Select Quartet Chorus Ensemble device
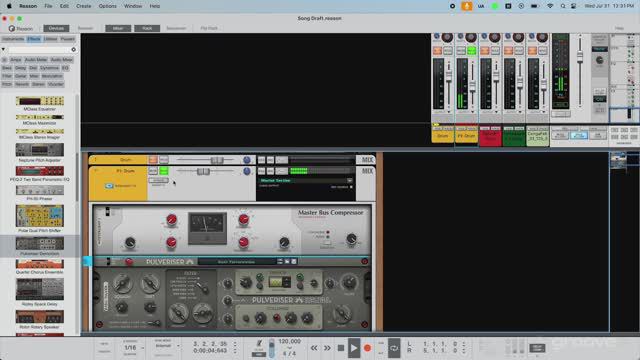 click(x=40, y=267)
